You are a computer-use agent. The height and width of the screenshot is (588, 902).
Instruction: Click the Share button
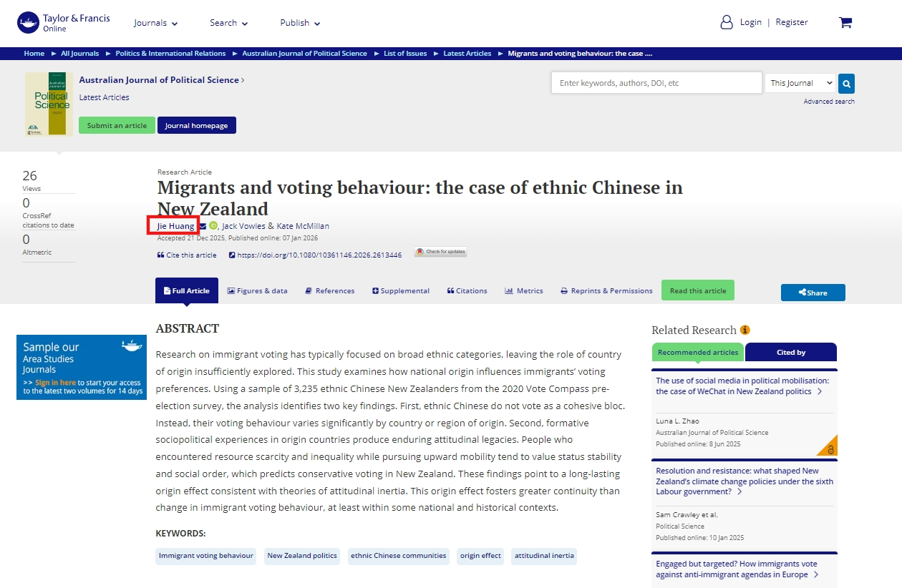coord(813,293)
